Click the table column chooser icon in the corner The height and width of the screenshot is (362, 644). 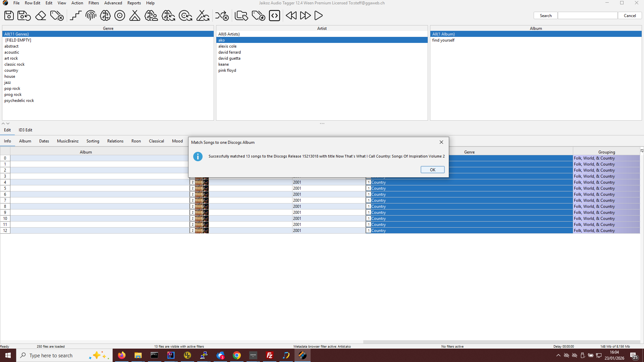pyautogui.click(x=642, y=151)
